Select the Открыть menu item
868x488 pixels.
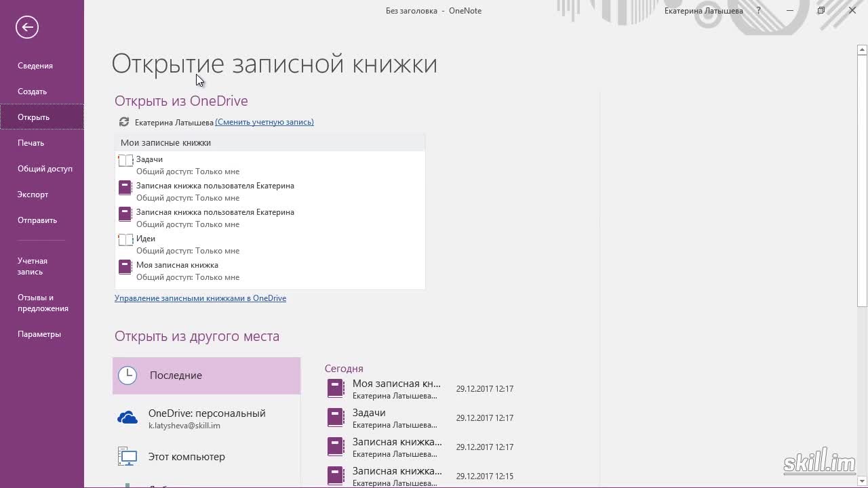click(42, 117)
